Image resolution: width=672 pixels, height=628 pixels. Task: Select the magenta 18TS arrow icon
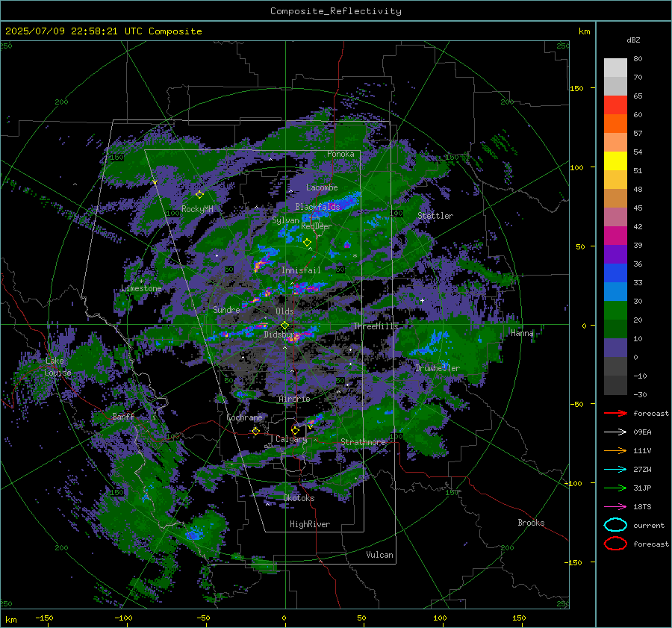tap(615, 507)
